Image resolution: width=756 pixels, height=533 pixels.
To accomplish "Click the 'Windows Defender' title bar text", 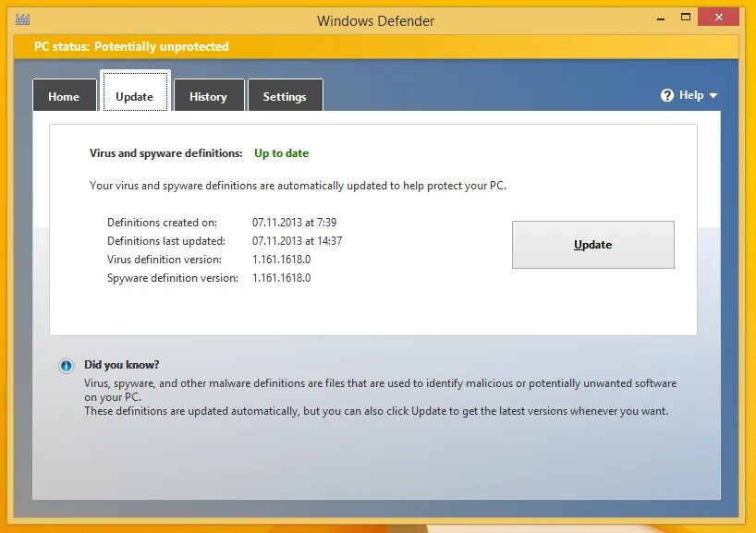I will [375, 21].
